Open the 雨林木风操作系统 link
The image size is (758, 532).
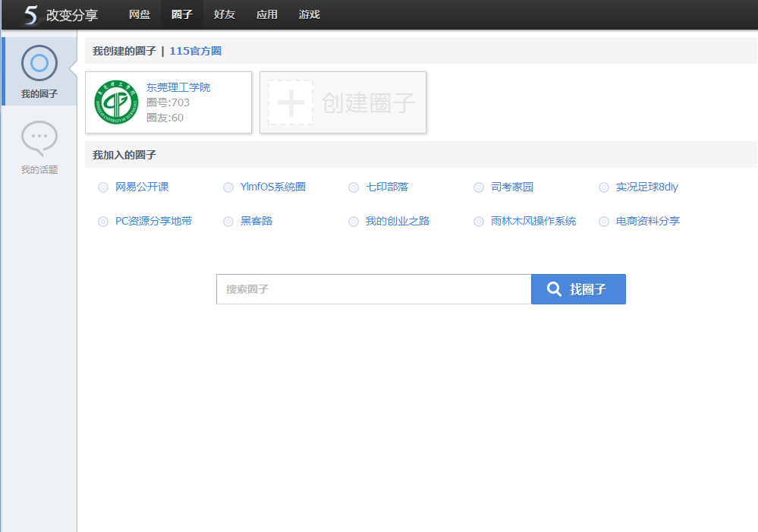[x=533, y=222]
